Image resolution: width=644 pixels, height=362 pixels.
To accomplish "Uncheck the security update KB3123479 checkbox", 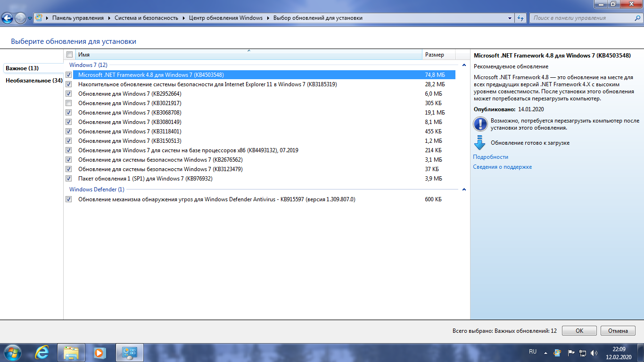I will (69, 169).
